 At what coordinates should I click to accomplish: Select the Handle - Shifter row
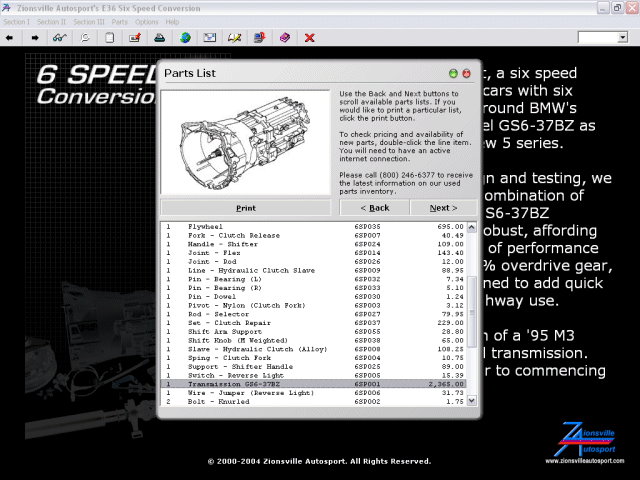[x=313, y=244]
